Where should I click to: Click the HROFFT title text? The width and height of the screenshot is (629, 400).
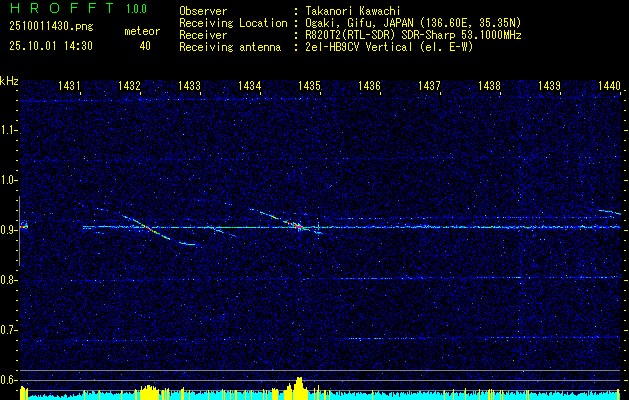point(62,8)
